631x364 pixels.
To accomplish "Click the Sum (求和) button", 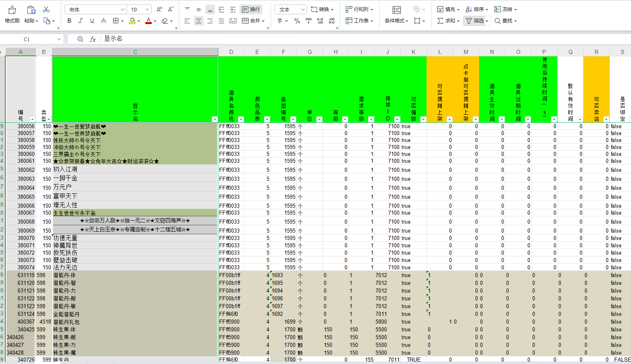I will coord(446,21).
